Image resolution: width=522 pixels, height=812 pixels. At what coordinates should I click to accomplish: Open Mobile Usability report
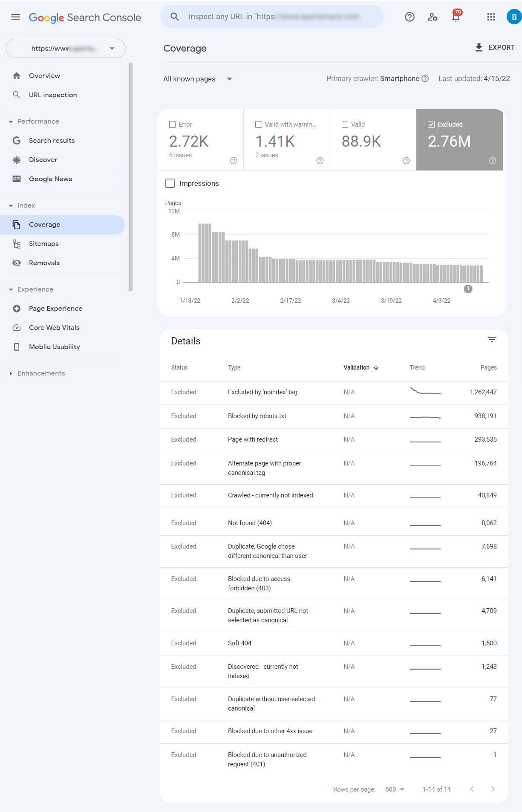[x=62, y=347]
